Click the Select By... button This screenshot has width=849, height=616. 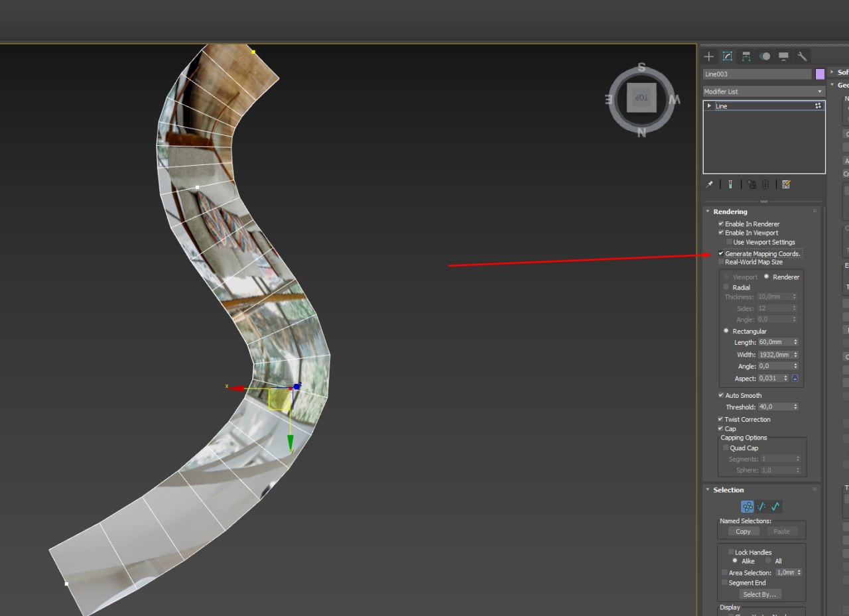click(759, 594)
